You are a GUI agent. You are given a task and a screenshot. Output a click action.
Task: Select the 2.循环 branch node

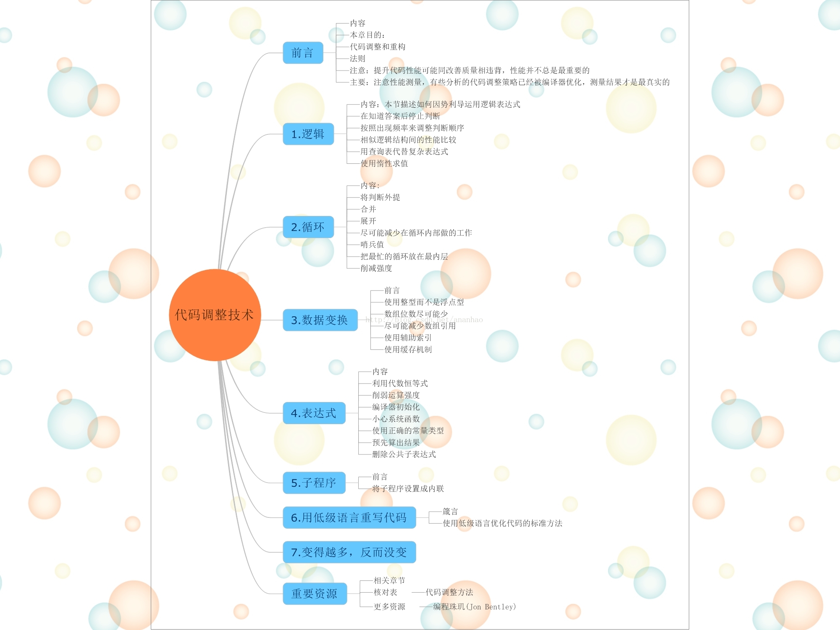click(x=308, y=227)
